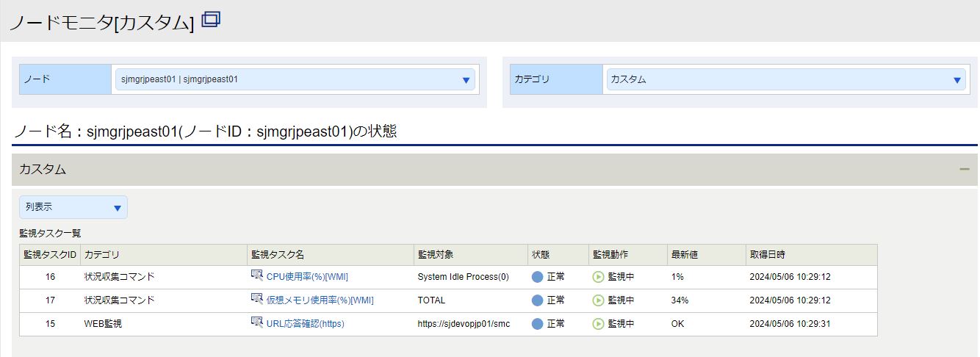The width and height of the screenshot is (980, 357).
Task: Click monitor icon beside 仮想メモリ使用率(%)[WMI]
Action: pos(256,300)
